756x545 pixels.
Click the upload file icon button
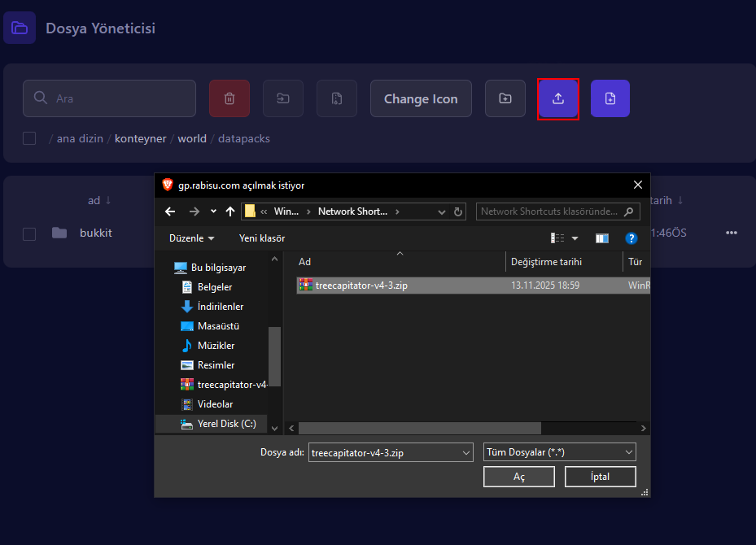click(558, 98)
